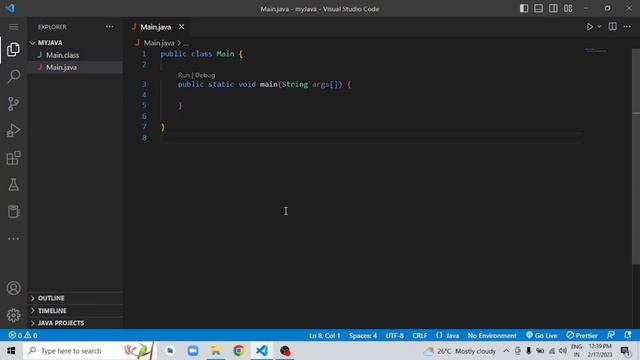Screen dimensions: 640x360
Task: Open the notebook-style activity bar icon
Action: (13, 212)
